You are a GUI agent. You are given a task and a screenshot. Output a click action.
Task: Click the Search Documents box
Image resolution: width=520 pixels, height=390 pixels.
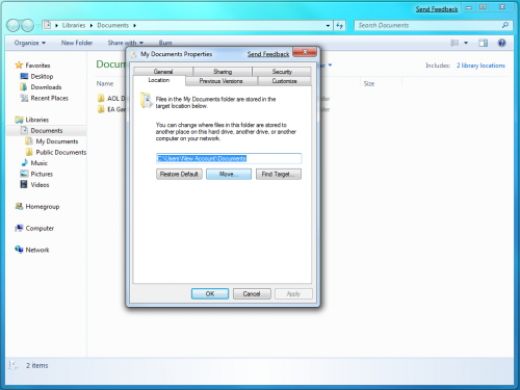pyautogui.click(x=433, y=25)
